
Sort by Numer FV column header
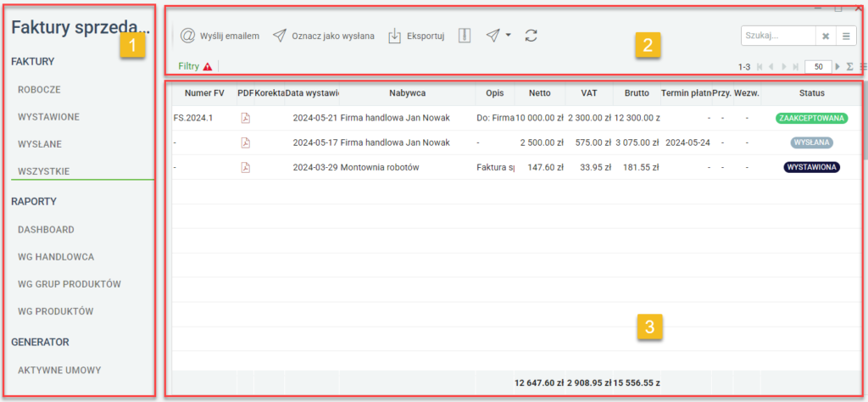pos(204,93)
